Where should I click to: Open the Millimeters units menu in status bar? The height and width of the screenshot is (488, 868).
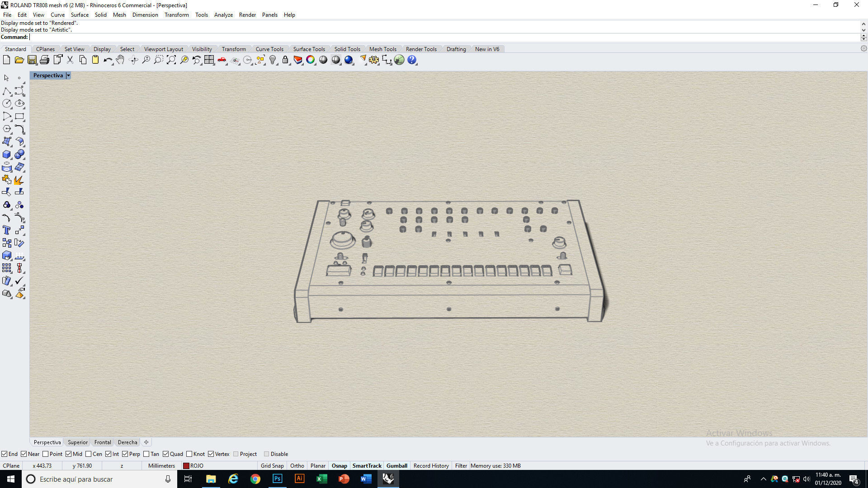161,466
